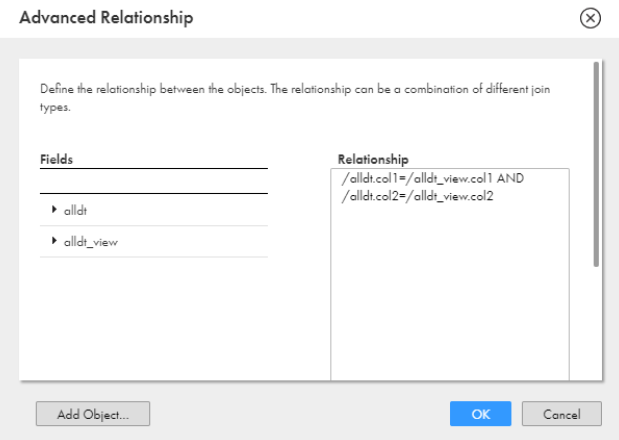
Task: Open the Add Object dialog
Action: (x=93, y=414)
